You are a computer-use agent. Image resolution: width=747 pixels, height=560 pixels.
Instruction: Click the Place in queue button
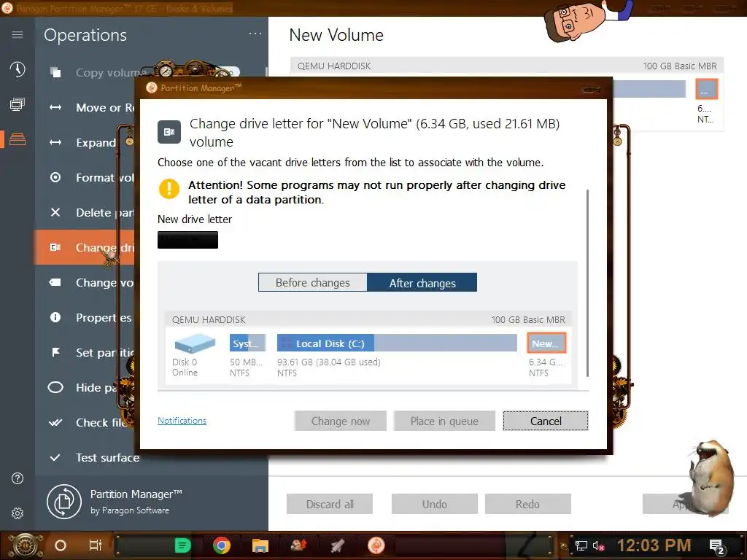(x=444, y=421)
